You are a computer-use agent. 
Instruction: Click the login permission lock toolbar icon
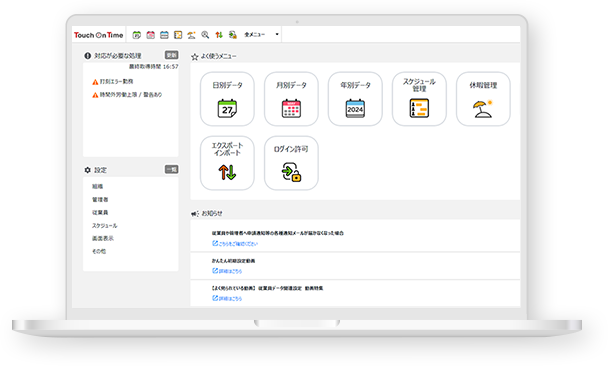coord(233,35)
